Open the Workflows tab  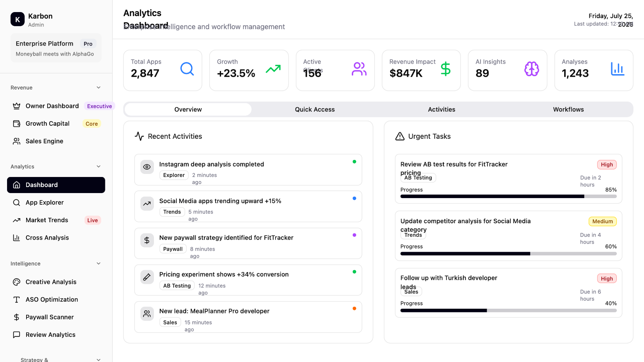[x=568, y=110]
